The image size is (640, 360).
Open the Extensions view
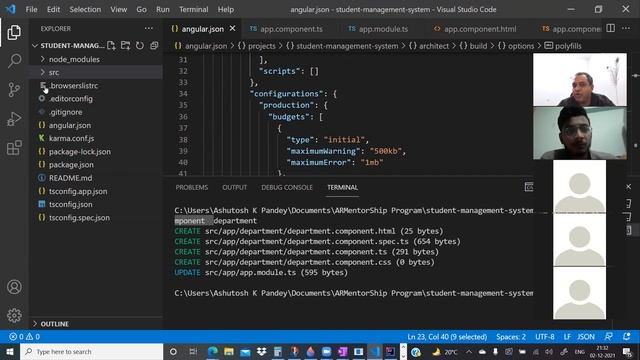click(x=14, y=148)
